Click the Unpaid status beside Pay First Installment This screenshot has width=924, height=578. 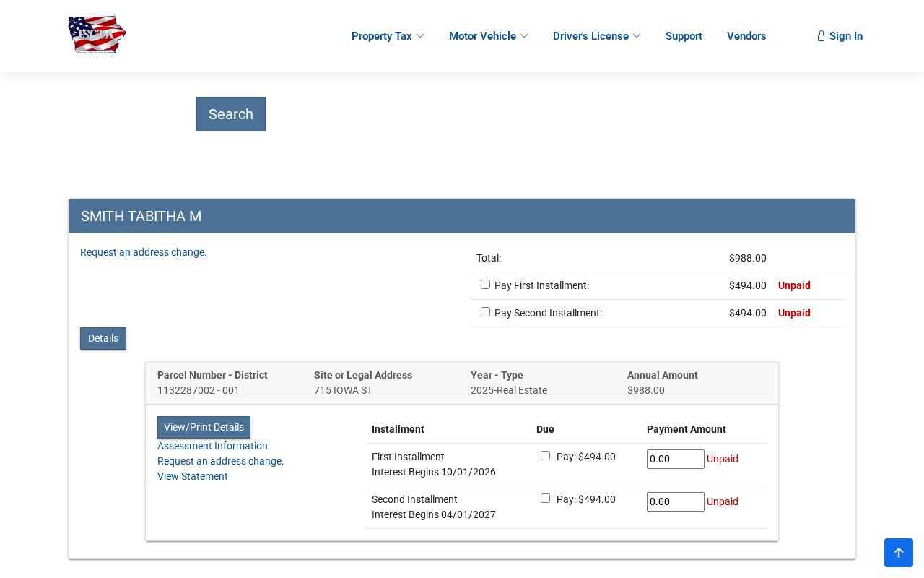click(794, 285)
